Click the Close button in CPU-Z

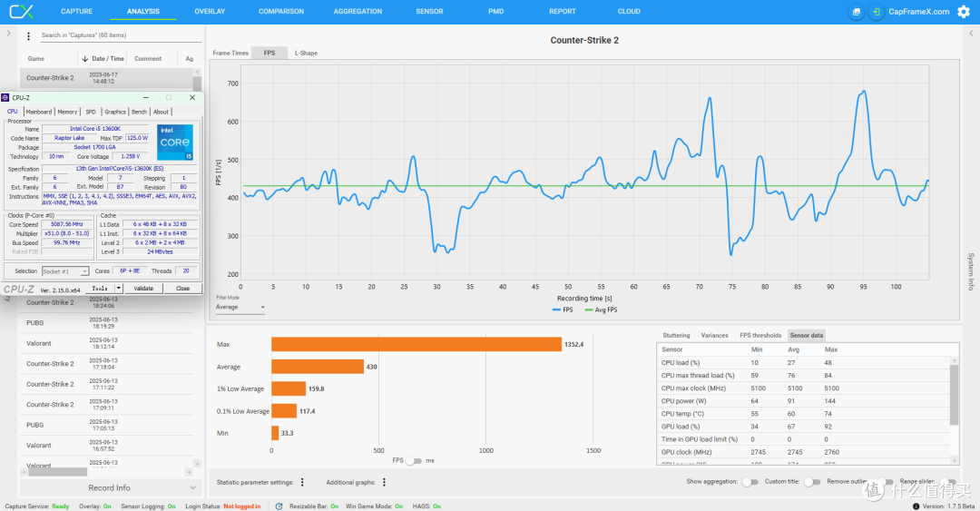coord(182,289)
